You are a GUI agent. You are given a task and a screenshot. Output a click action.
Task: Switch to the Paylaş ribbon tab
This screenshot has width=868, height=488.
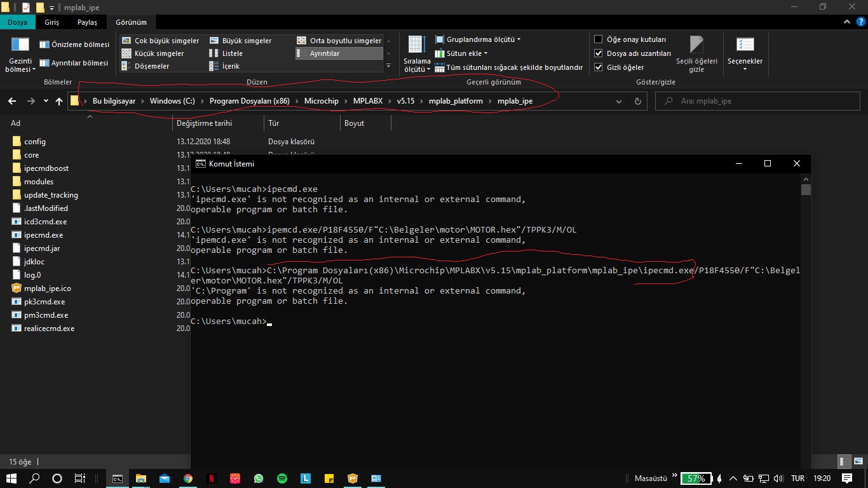[88, 22]
